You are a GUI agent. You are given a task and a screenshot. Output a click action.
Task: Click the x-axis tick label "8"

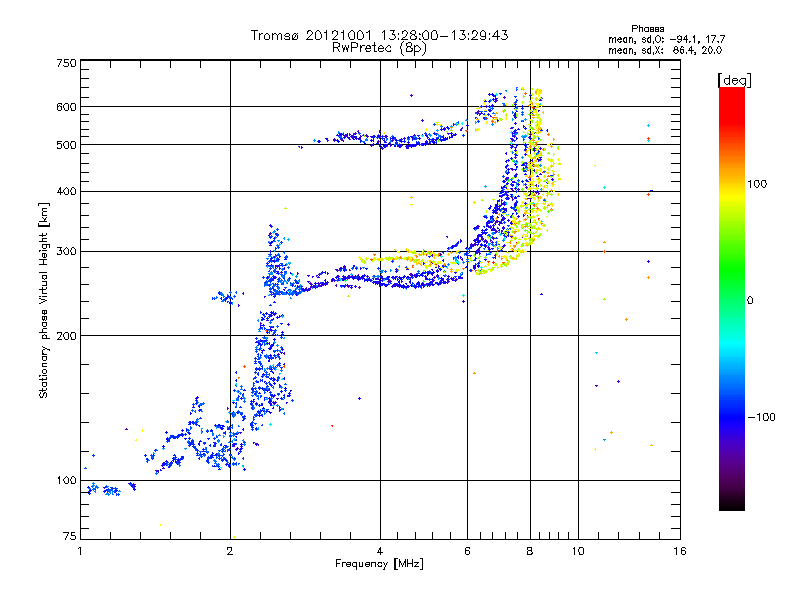coord(530,551)
